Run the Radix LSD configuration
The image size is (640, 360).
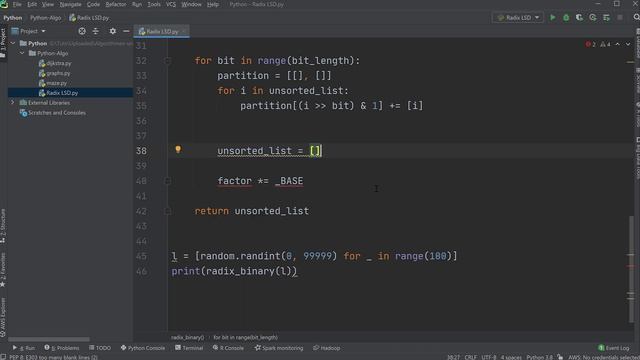[x=553, y=18]
